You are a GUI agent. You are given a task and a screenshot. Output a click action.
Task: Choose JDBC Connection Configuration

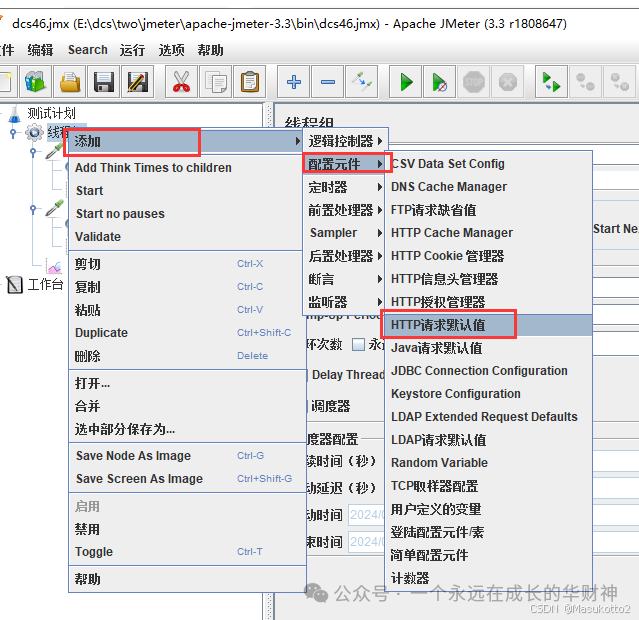point(488,371)
